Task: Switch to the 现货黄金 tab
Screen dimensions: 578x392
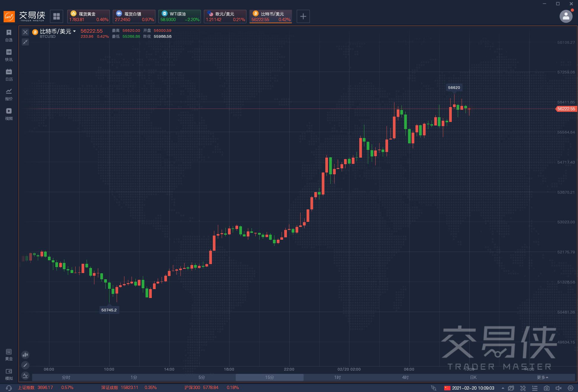Action: 88,16
